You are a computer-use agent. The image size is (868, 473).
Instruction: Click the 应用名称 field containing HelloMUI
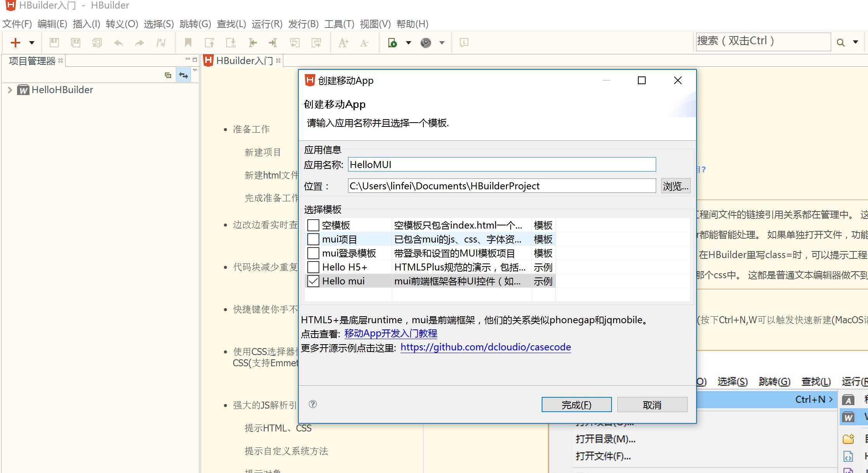click(502, 165)
